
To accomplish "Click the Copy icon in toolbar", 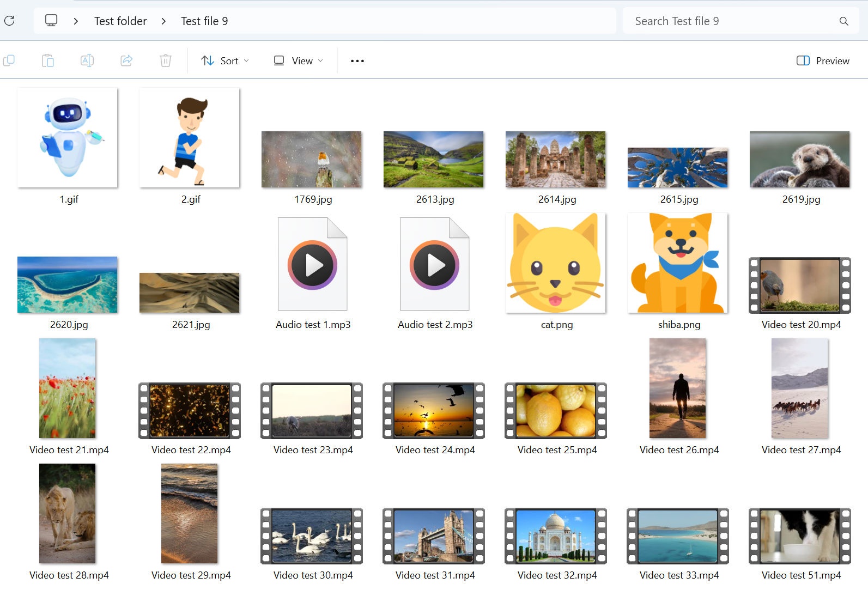I will [x=9, y=60].
